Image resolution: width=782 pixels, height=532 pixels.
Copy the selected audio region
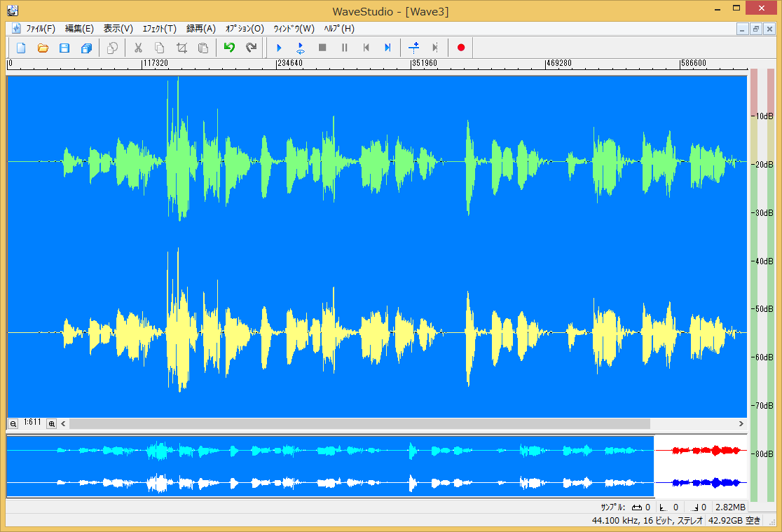click(160, 48)
